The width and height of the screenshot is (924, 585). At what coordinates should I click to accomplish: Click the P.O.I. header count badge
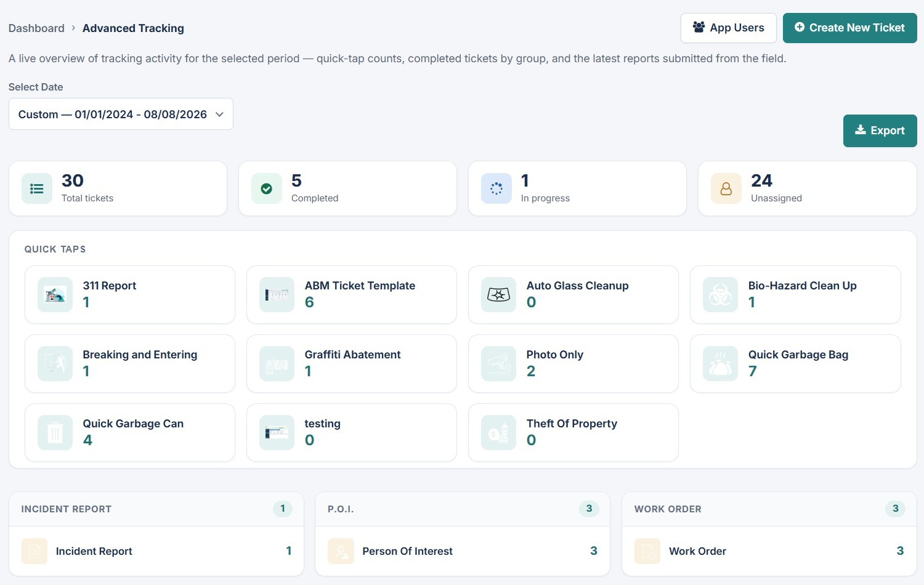pos(589,509)
